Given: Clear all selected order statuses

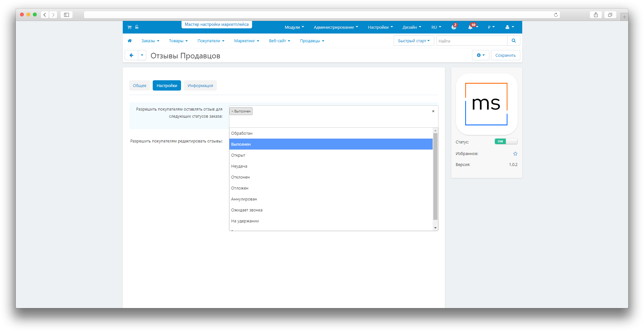Looking at the screenshot, I should (433, 111).
